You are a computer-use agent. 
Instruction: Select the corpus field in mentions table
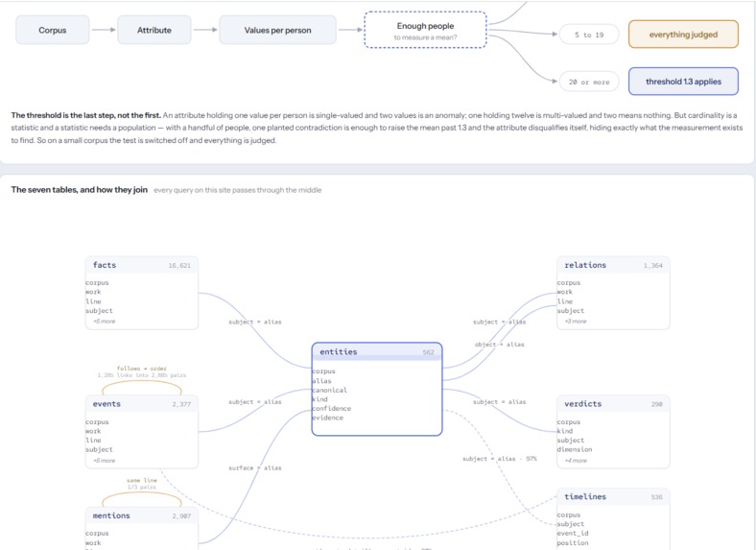(97, 533)
